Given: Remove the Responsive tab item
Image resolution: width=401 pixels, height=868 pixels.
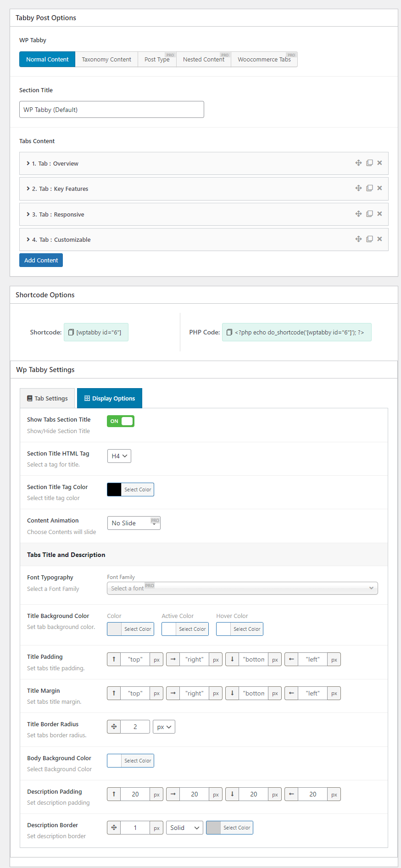Looking at the screenshot, I should pyautogui.click(x=379, y=214).
